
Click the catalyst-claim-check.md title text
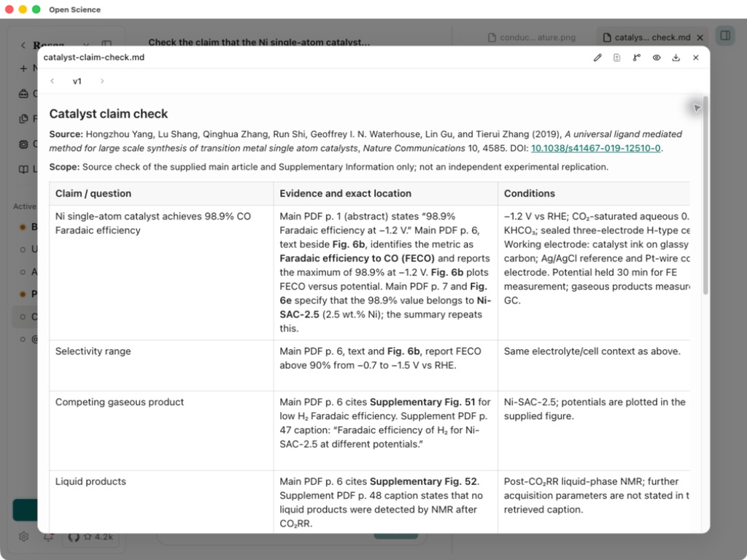pyautogui.click(x=94, y=57)
